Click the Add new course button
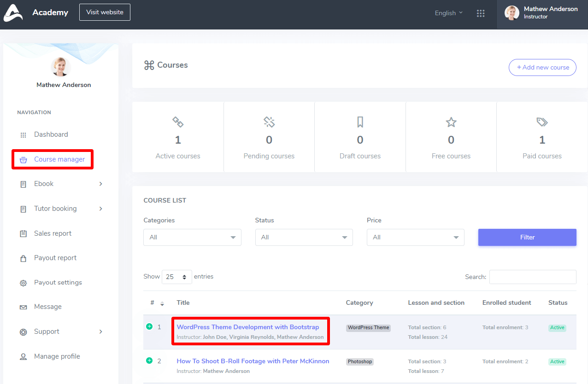This screenshot has width=588, height=384. 542,67
